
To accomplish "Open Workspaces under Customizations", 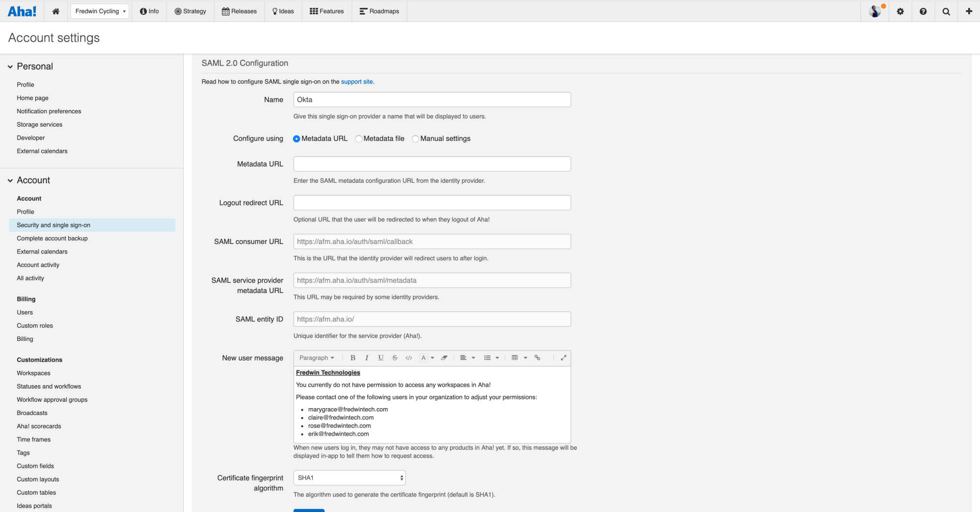I will (34, 373).
